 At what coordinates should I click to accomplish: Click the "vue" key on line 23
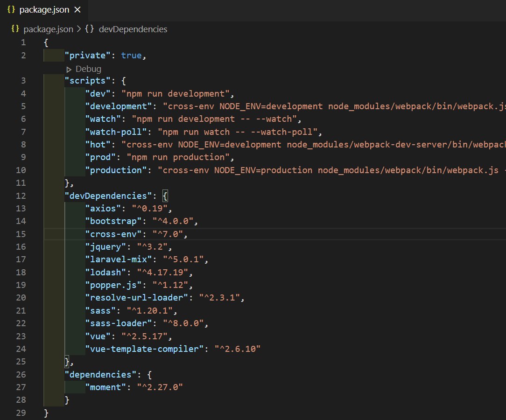(x=98, y=336)
